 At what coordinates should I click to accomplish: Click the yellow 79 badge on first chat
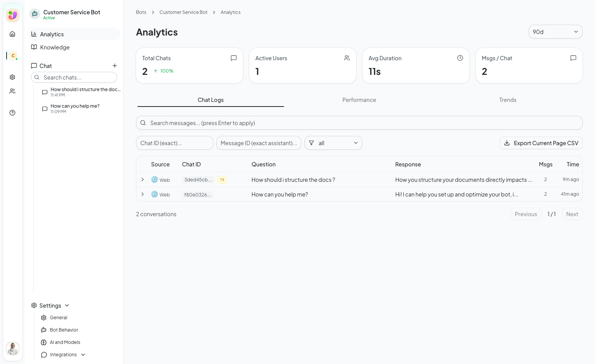222,180
